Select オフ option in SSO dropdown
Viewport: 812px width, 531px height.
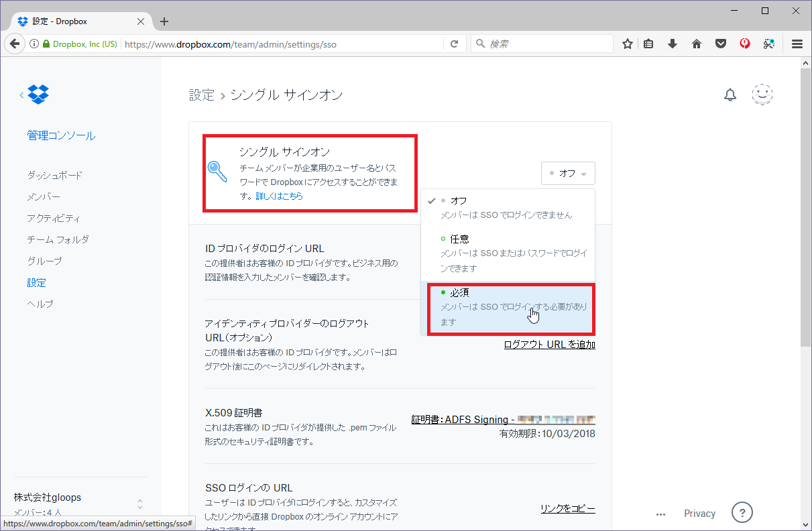(508, 208)
